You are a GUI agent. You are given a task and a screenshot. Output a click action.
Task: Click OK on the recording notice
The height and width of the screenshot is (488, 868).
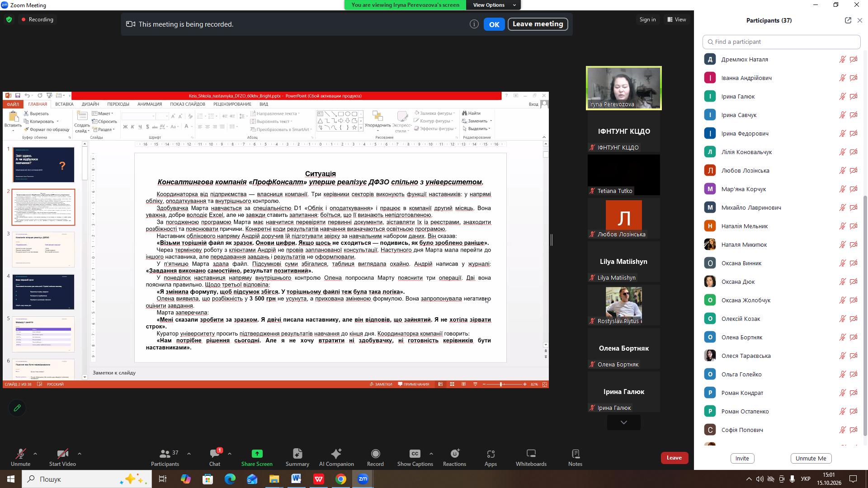click(494, 24)
